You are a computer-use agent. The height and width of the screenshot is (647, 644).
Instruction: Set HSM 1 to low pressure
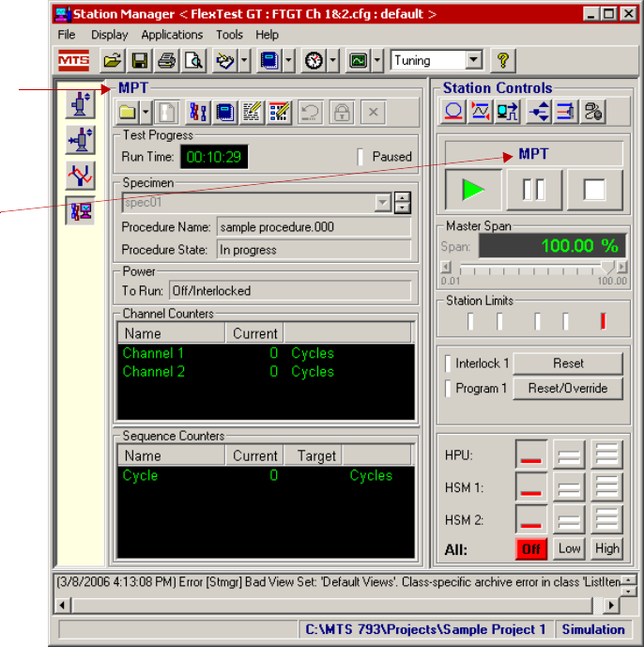569,487
